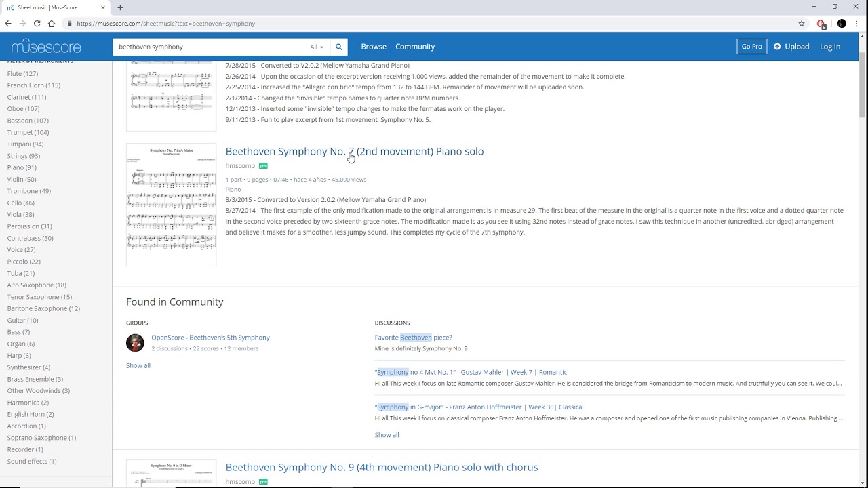Click the Go Pro button

(751, 47)
